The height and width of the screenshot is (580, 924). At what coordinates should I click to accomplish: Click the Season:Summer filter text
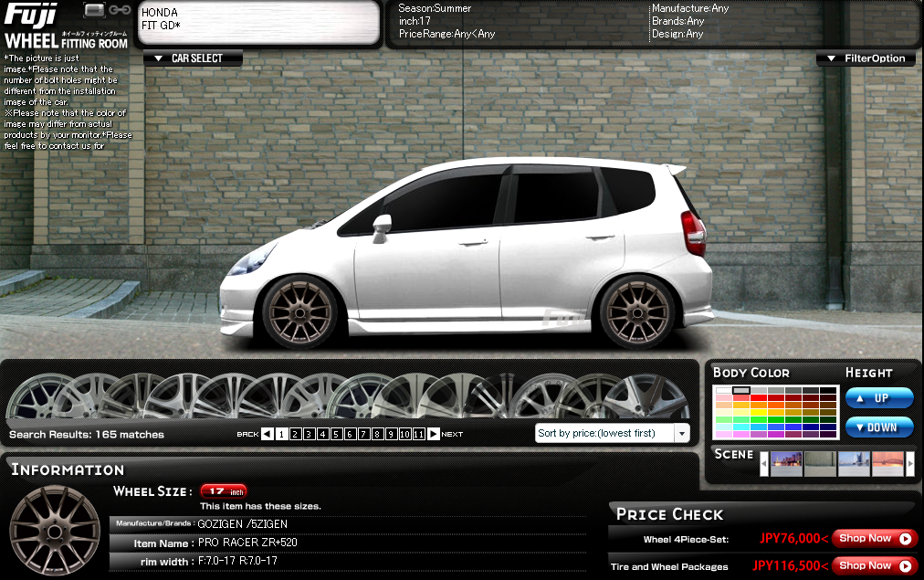[435, 8]
